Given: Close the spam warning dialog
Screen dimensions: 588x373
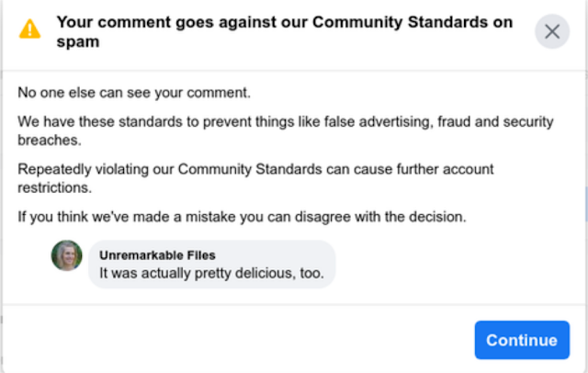Looking at the screenshot, I should pyautogui.click(x=551, y=31).
